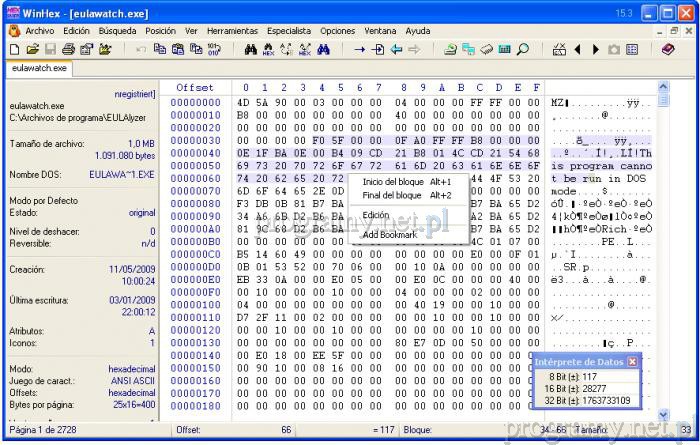Viewport: 700px width, 445px height.
Task: Click 'Add Bookmark' in the context menu
Action: [390, 235]
